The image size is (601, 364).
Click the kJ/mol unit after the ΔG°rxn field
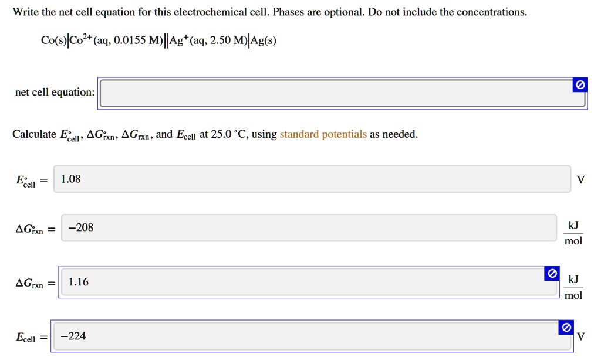pos(573,233)
